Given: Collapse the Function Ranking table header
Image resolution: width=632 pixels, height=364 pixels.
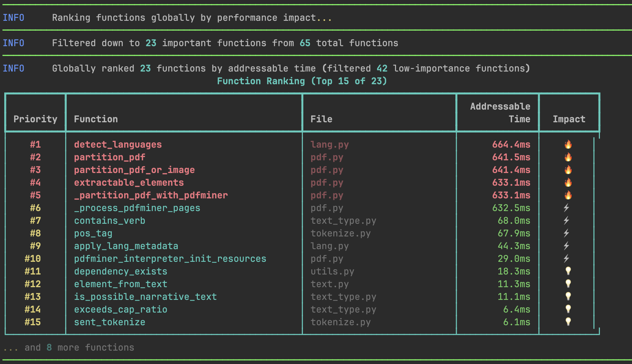Looking at the screenshot, I should point(302,81).
